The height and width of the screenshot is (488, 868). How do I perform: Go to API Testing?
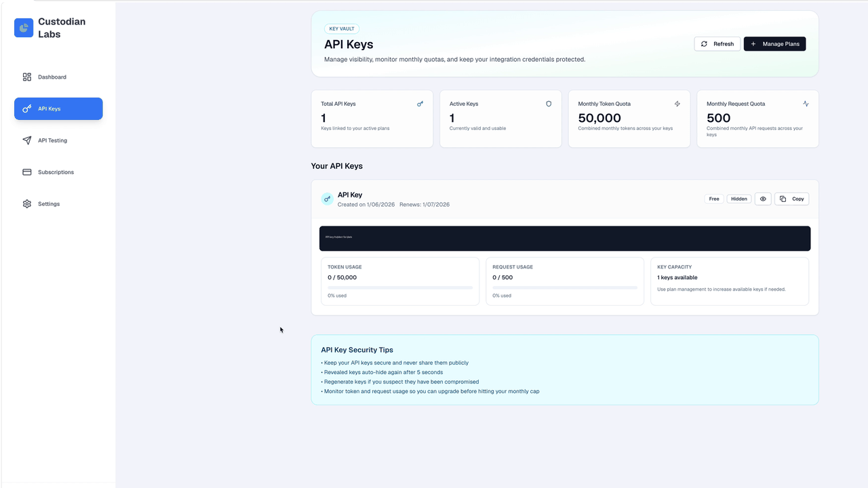pos(58,140)
